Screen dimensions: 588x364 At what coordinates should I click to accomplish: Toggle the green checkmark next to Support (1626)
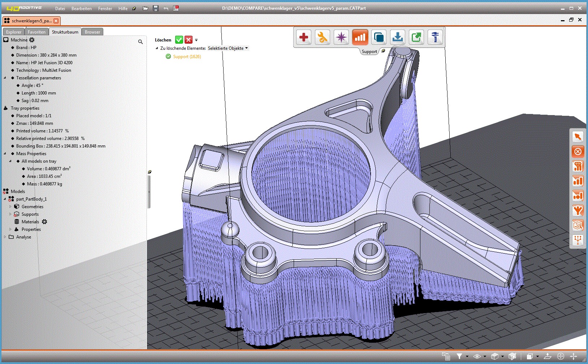168,56
